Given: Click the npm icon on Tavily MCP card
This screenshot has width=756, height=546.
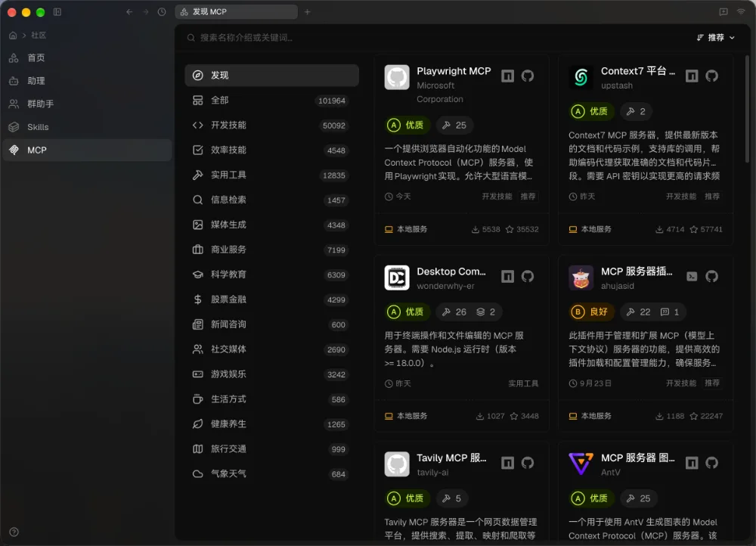Looking at the screenshot, I should [508, 463].
